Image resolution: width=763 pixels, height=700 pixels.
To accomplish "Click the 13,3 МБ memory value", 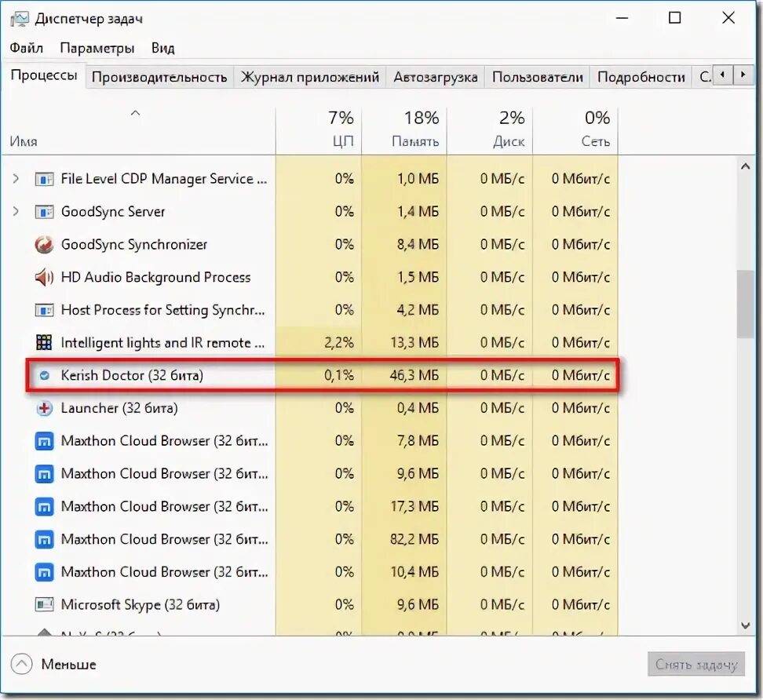I will 414,342.
